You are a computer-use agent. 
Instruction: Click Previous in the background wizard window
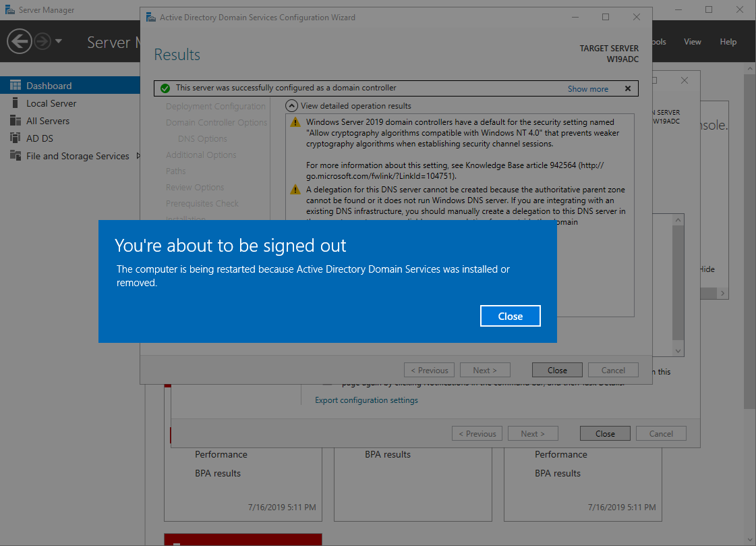(477, 433)
